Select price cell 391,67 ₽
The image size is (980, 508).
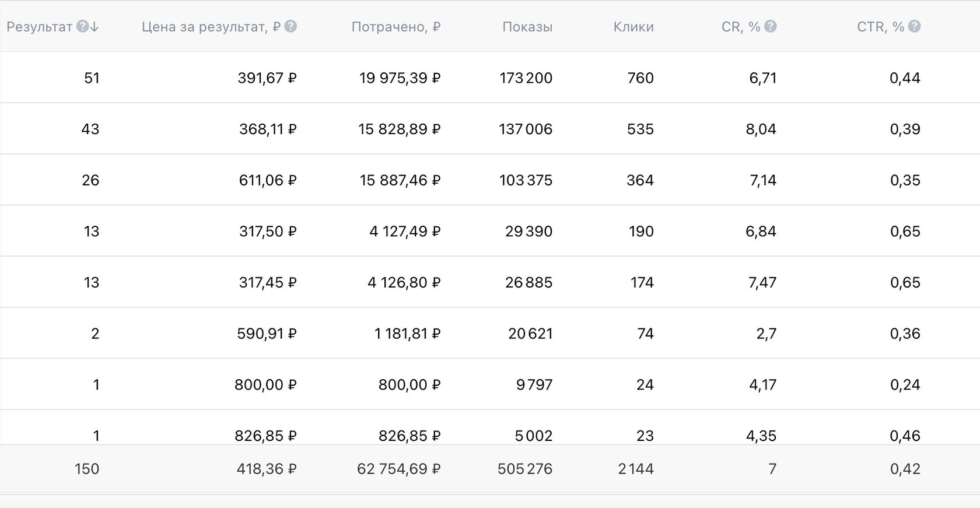point(267,78)
